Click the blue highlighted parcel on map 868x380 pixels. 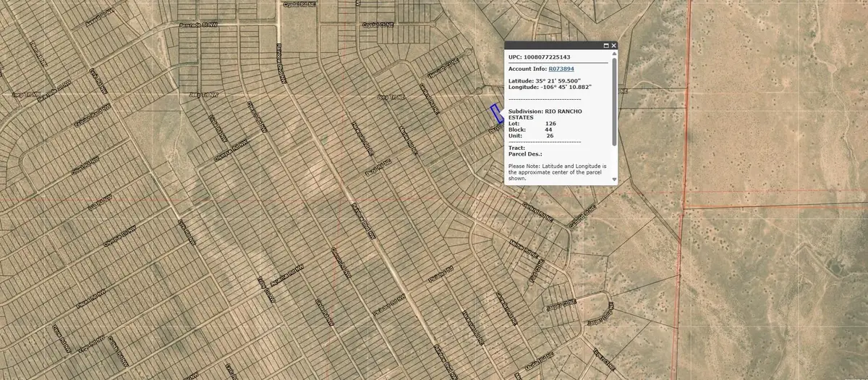click(496, 112)
